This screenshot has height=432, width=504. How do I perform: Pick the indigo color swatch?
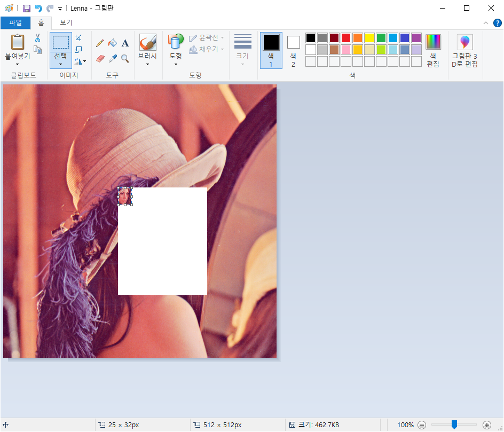click(x=404, y=38)
